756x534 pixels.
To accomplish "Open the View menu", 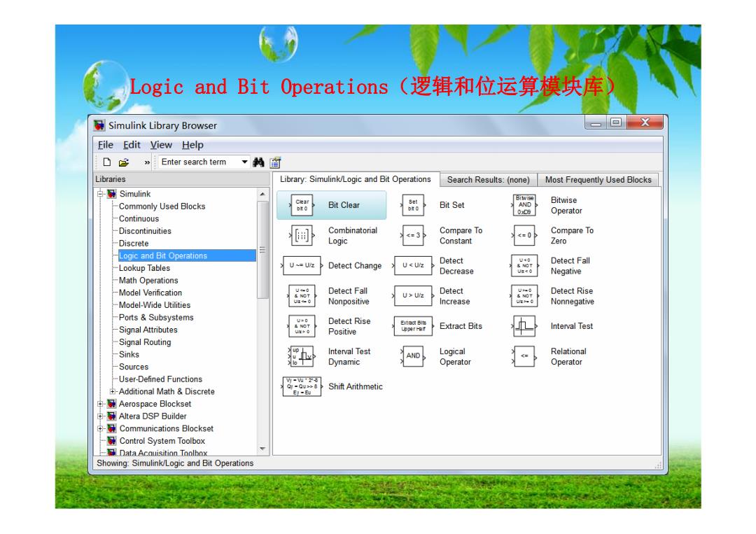I will point(161,145).
